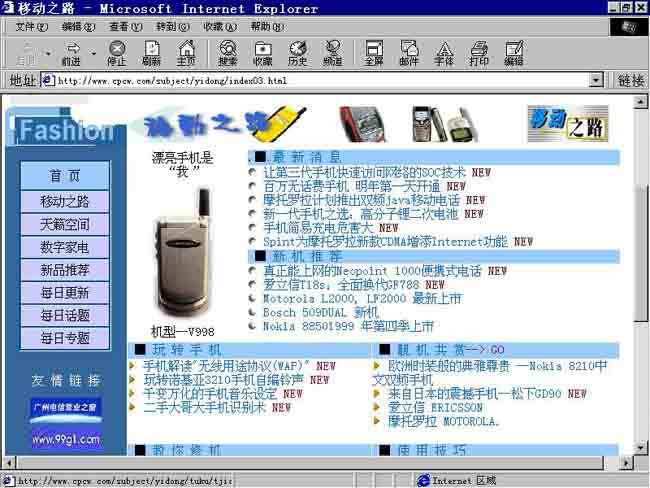This screenshot has height=488, width=650.
Task: Click the 每日更新 sidebar button
Action: click(x=65, y=293)
